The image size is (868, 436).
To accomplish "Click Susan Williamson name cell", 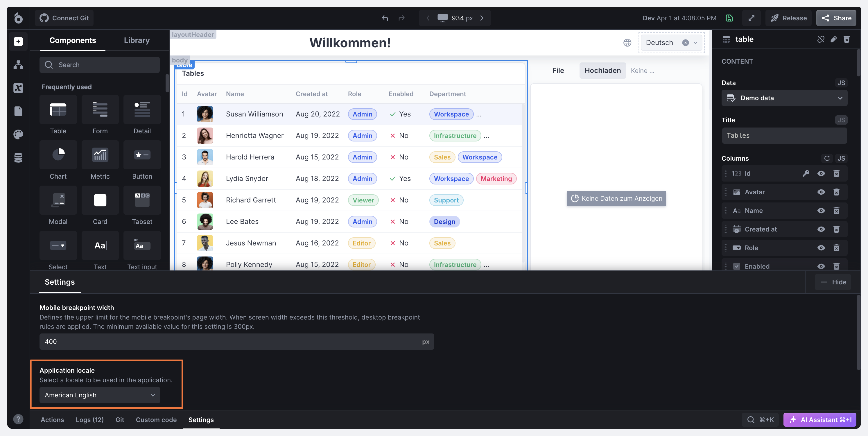I will tap(254, 114).
